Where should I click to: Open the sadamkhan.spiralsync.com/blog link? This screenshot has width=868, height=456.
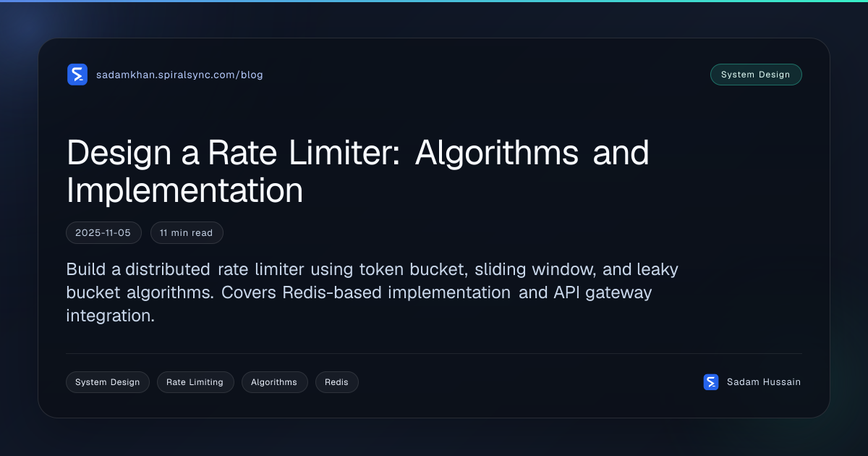pos(179,75)
